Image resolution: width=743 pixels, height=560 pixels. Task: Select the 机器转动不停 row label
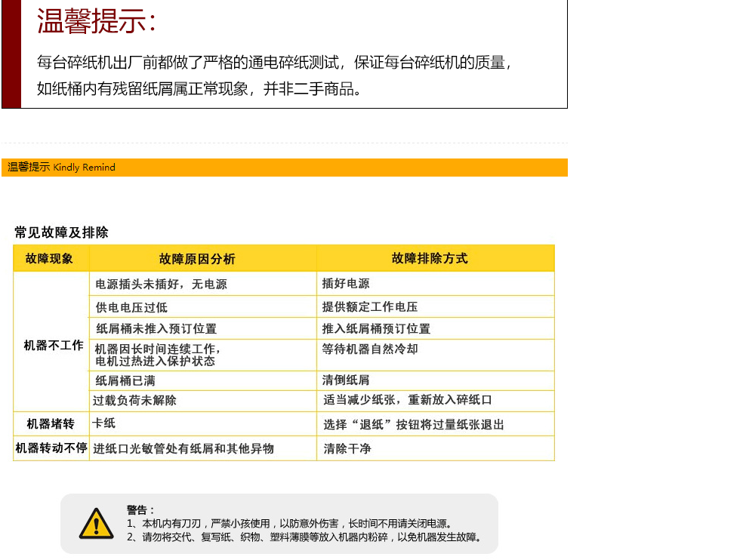[51, 448]
